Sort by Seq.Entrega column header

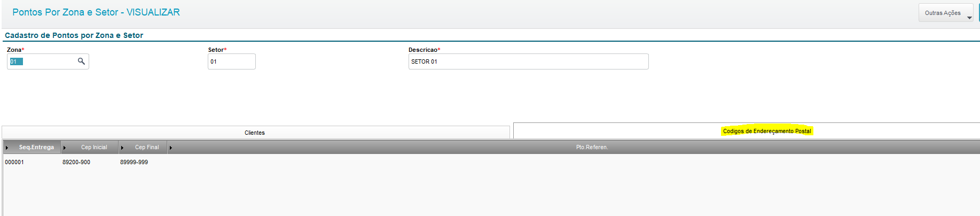(x=36, y=147)
